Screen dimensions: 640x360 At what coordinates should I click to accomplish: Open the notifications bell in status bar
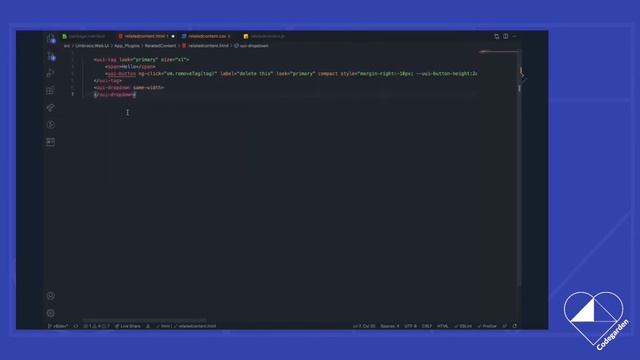[x=515, y=326]
